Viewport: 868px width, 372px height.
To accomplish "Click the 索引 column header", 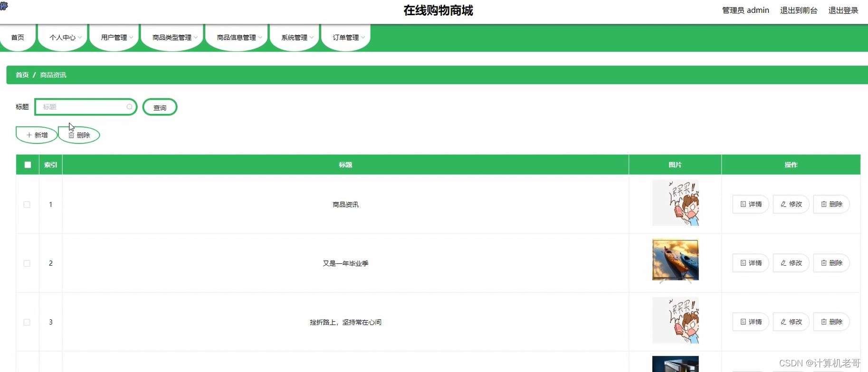I will (51, 165).
